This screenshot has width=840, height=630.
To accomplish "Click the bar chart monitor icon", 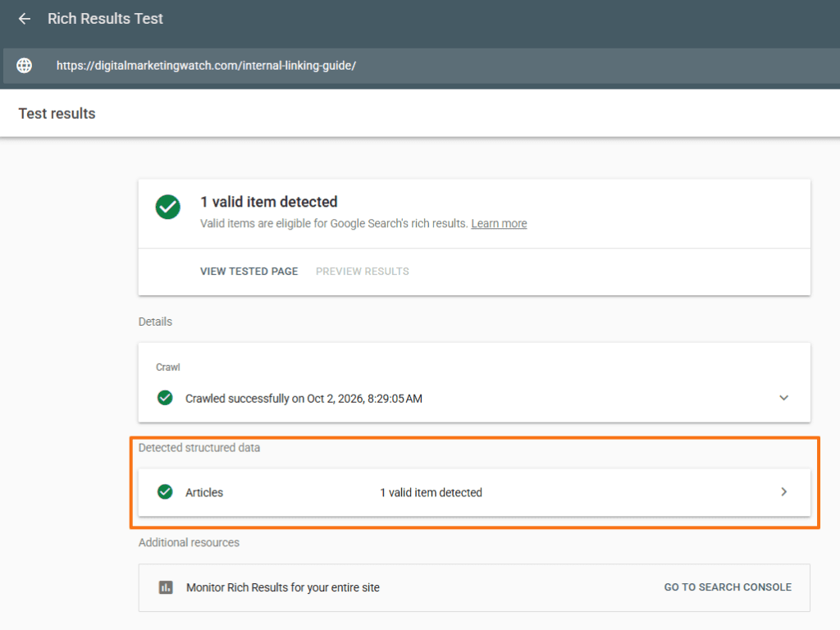I will [166, 587].
